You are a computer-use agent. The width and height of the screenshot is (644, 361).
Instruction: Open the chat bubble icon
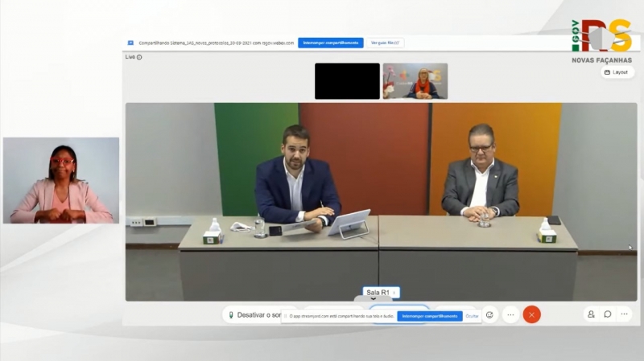click(608, 314)
